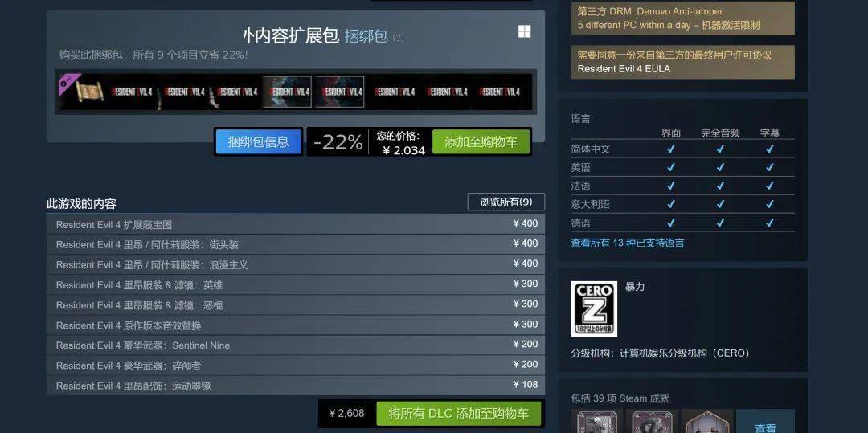Add all DLC to cart

[458, 414]
